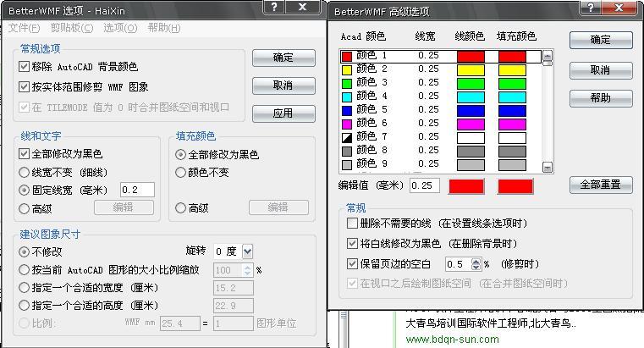Select 颜色不变 fill color radio
The height and width of the screenshot is (348, 644).
180,172
